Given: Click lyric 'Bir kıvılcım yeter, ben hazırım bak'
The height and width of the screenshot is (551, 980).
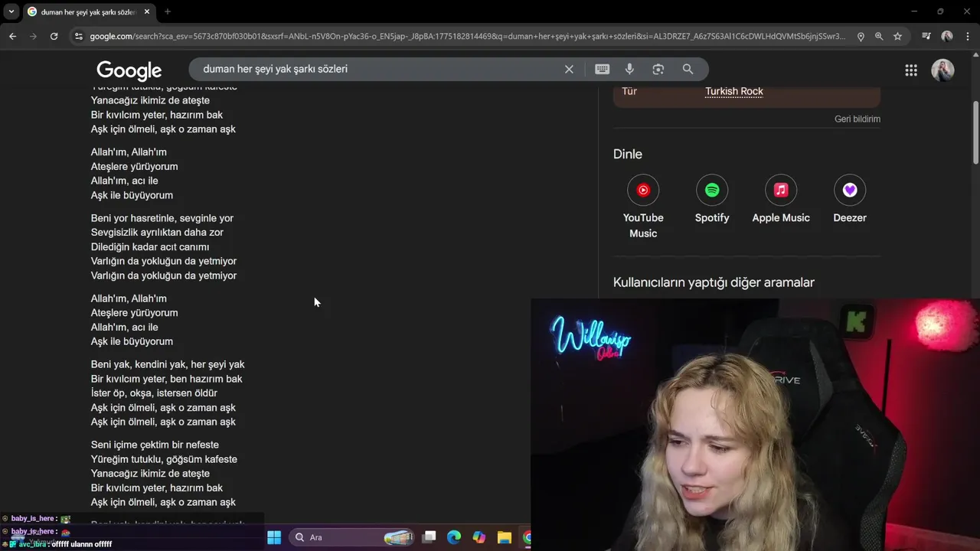Looking at the screenshot, I should pyautogui.click(x=167, y=379).
